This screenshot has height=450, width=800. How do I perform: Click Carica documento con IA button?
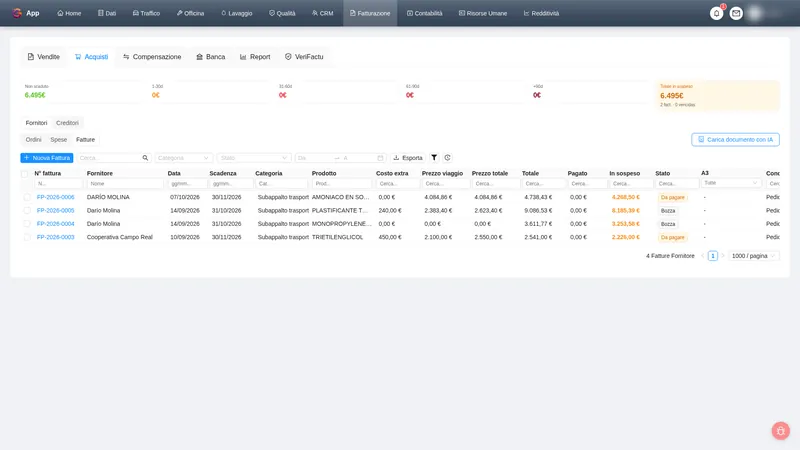[x=735, y=139]
